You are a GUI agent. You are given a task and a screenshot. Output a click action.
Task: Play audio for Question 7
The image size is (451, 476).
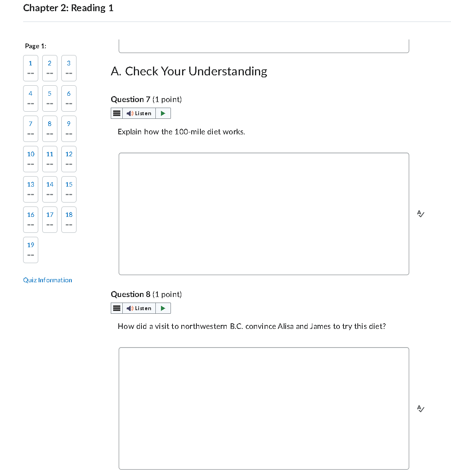tap(163, 113)
